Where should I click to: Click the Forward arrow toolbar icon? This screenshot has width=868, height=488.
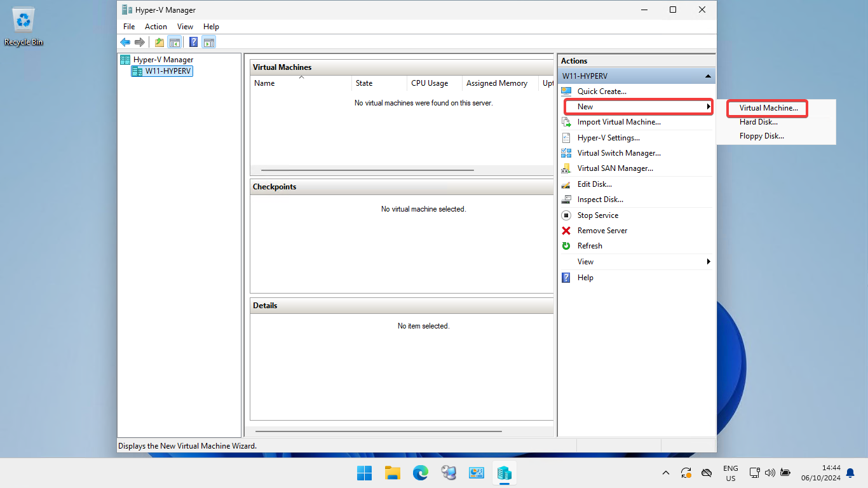pos(140,43)
